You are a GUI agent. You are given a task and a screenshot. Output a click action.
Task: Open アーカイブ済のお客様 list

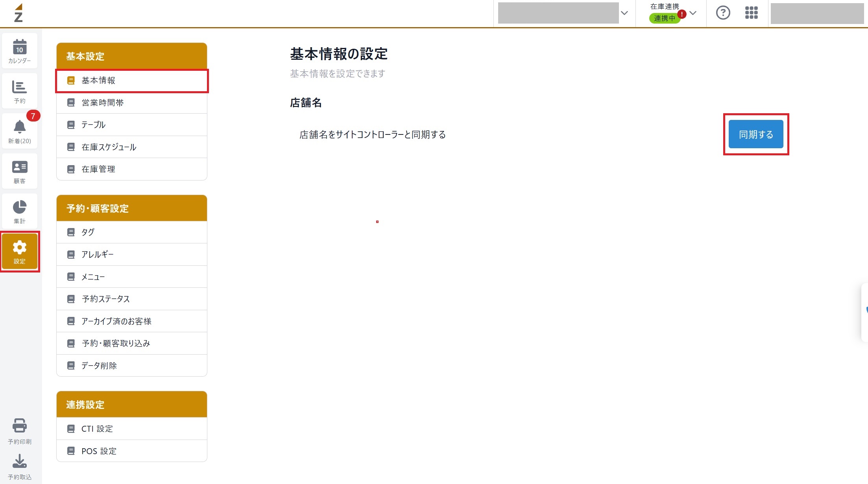[x=132, y=321]
